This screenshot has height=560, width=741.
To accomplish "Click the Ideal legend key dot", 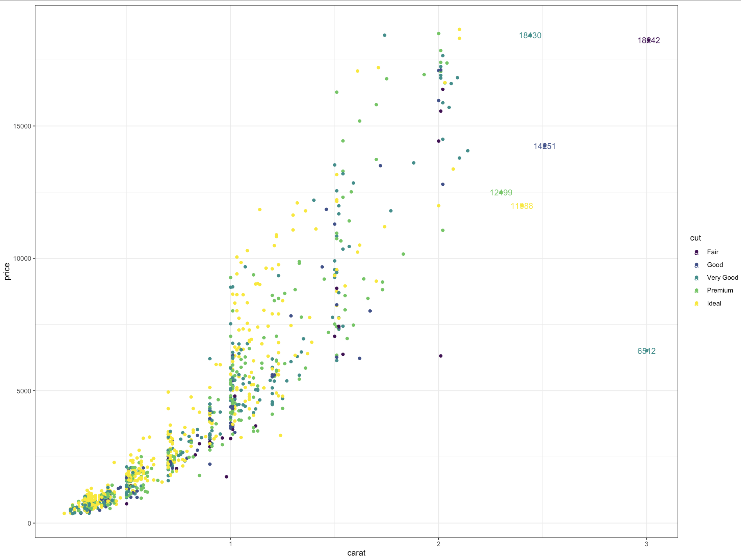I will click(x=696, y=304).
